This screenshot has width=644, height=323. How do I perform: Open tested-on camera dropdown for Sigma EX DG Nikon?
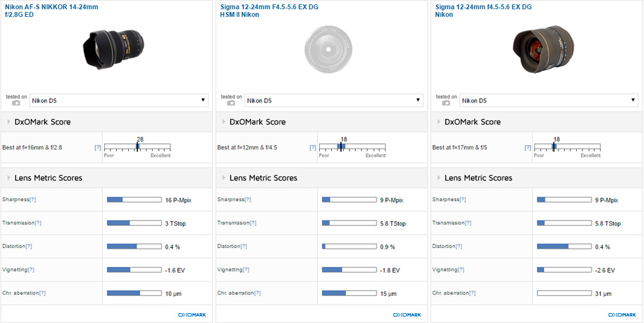549,100
